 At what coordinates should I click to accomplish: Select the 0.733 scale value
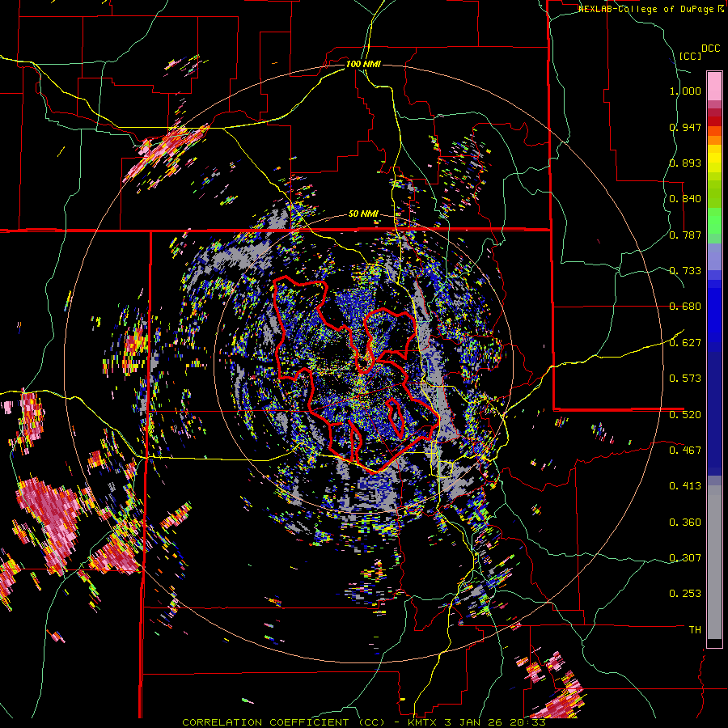(x=685, y=271)
